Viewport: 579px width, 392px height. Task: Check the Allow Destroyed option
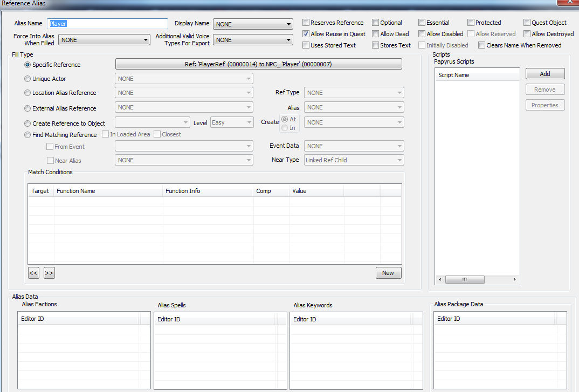click(527, 34)
